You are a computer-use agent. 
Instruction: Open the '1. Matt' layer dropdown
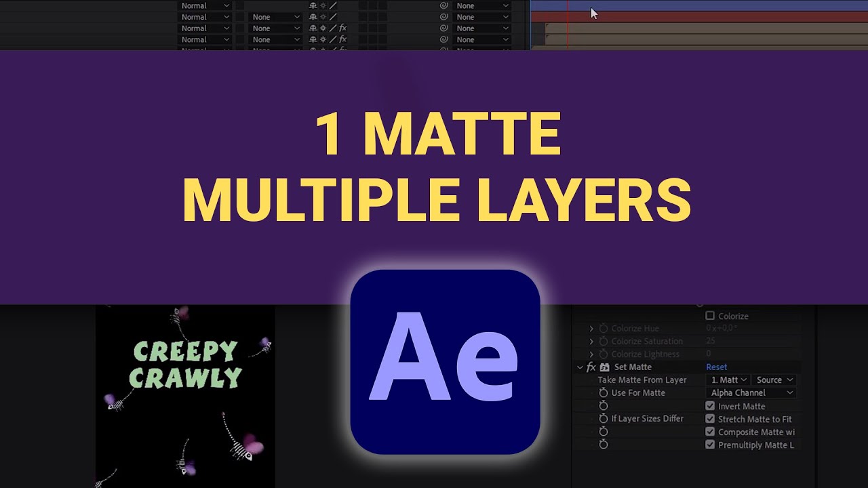coord(728,380)
